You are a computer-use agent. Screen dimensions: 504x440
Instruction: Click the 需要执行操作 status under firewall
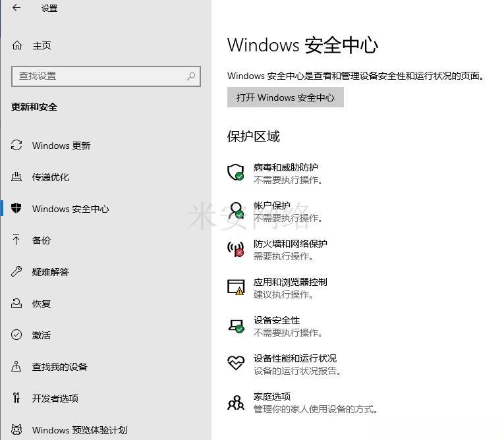click(283, 256)
